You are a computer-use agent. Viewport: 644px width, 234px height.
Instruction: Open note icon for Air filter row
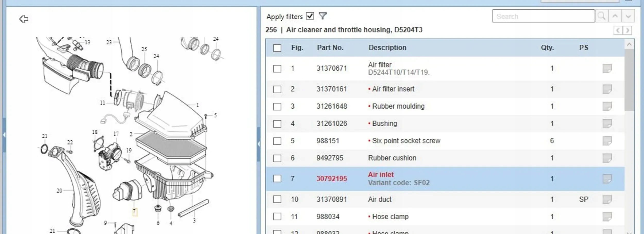(607, 69)
